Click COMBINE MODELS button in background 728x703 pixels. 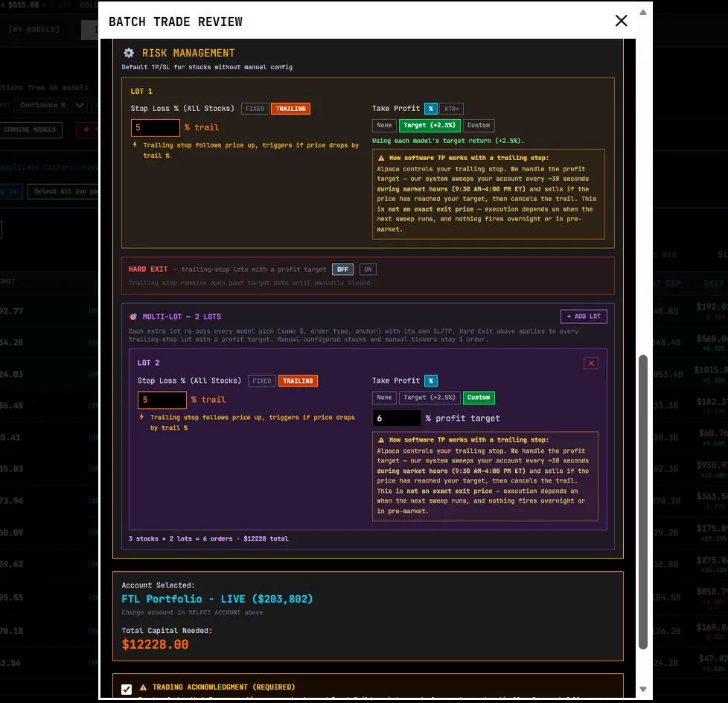click(x=31, y=130)
